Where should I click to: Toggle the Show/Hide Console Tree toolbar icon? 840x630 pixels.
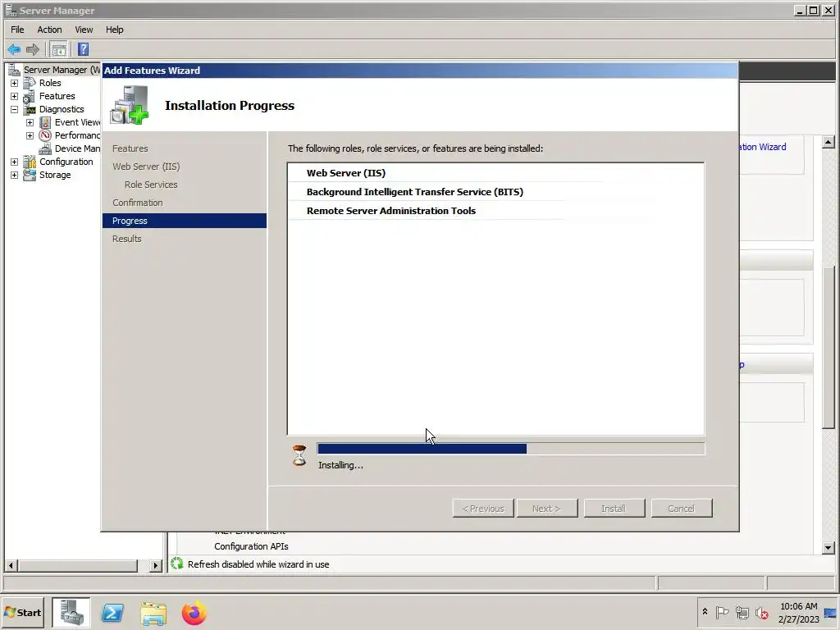point(59,50)
